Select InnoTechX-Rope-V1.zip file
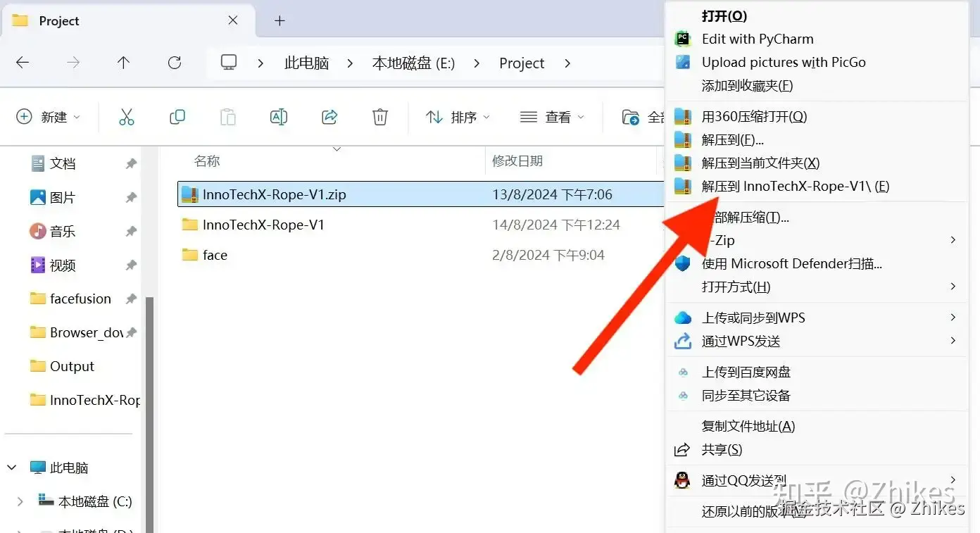 pyautogui.click(x=275, y=194)
